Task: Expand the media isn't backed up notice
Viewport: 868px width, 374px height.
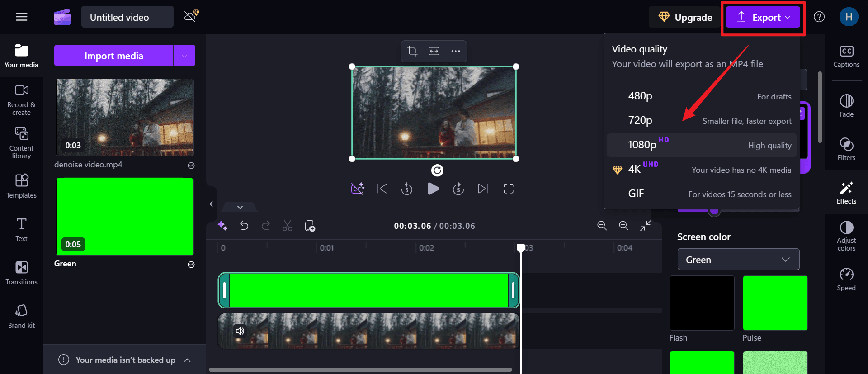Action: click(x=187, y=360)
